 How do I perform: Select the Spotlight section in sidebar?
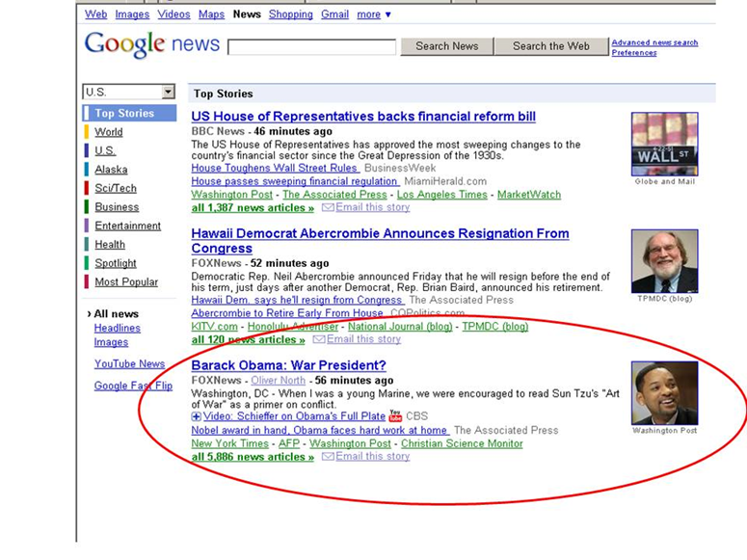(x=116, y=263)
